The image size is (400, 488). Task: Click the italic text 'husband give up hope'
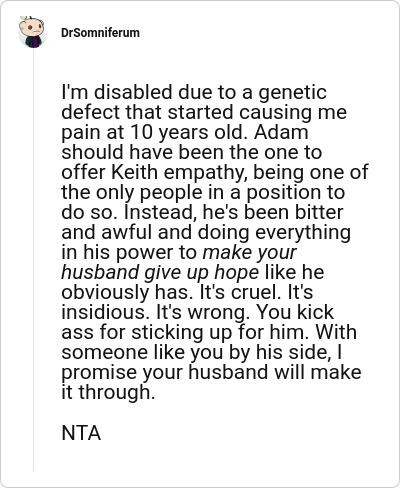pos(160,272)
